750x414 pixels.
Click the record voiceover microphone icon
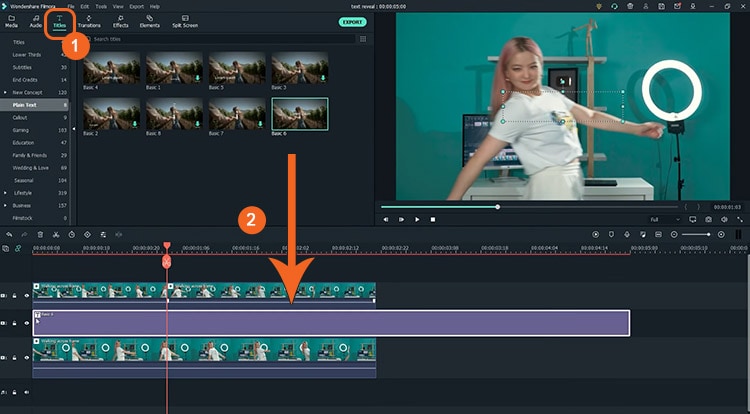click(627, 235)
